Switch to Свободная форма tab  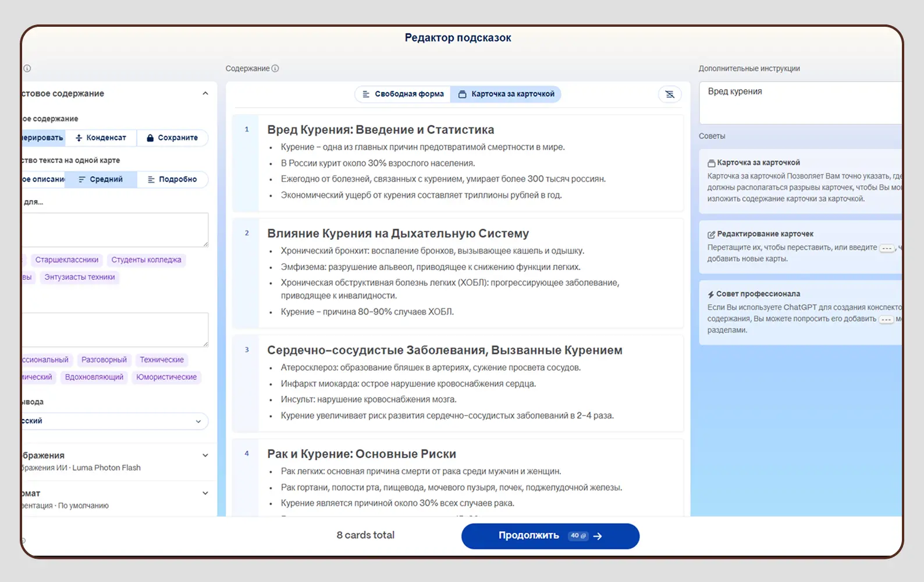403,94
